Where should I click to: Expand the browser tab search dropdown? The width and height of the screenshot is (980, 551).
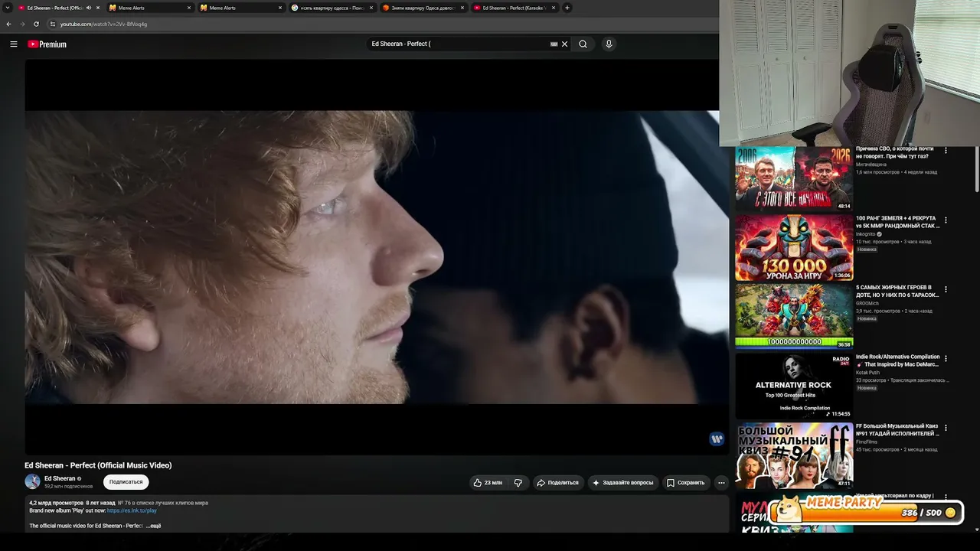tap(8, 8)
